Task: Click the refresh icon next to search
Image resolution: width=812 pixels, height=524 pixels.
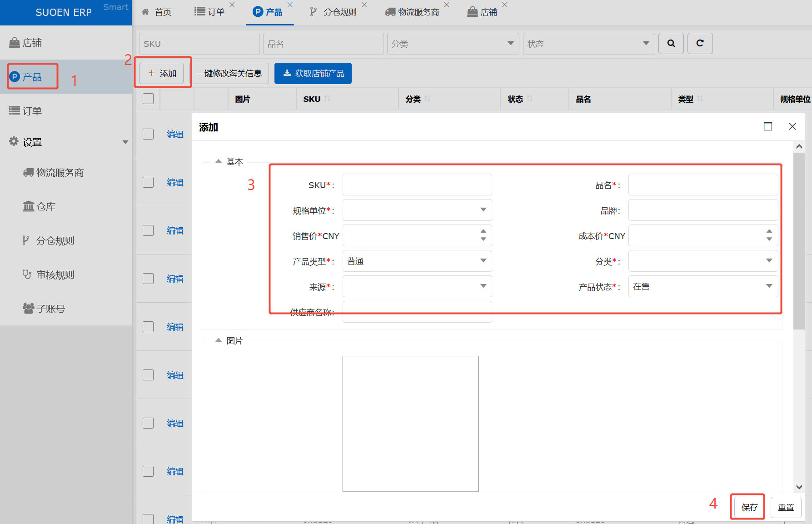Action: coord(700,43)
